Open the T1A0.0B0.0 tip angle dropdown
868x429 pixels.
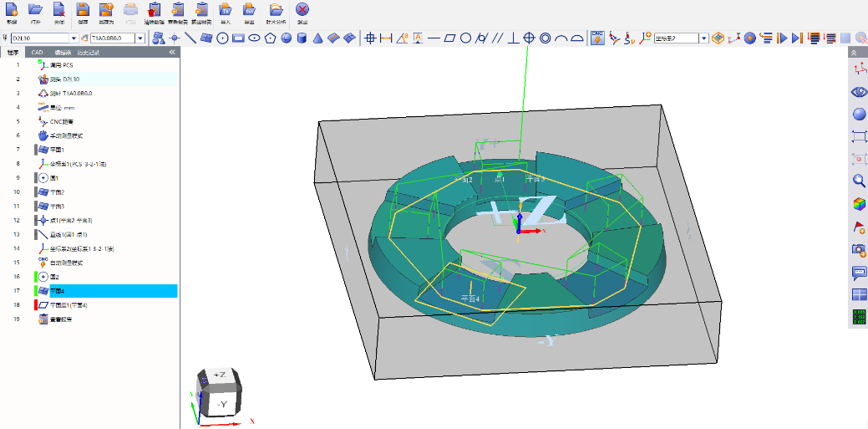pos(140,38)
